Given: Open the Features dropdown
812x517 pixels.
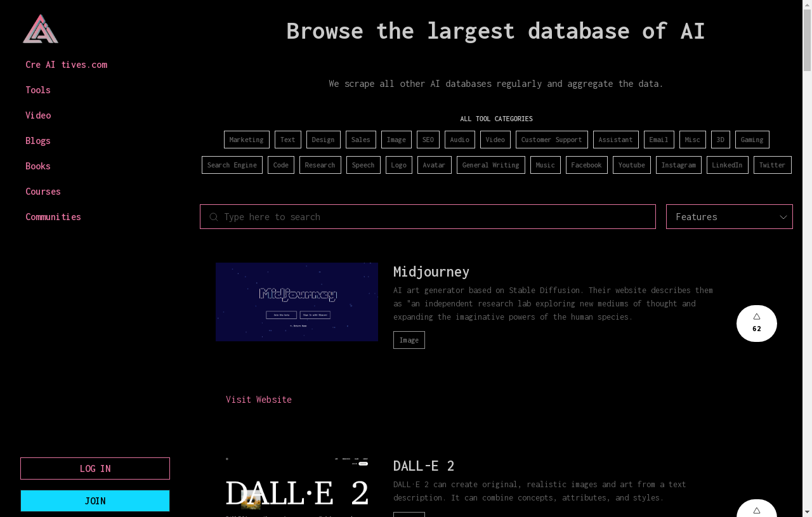Looking at the screenshot, I should click(x=730, y=217).
